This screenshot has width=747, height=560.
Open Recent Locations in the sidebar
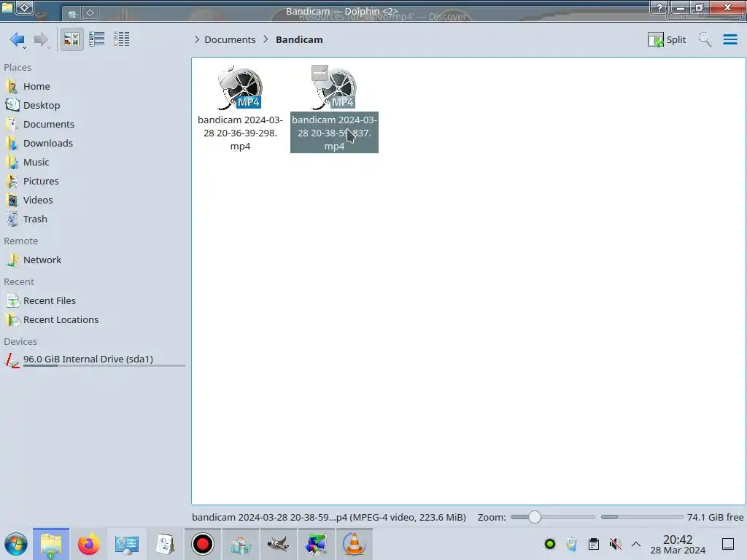pyautogui.click(x=61, y=320)
